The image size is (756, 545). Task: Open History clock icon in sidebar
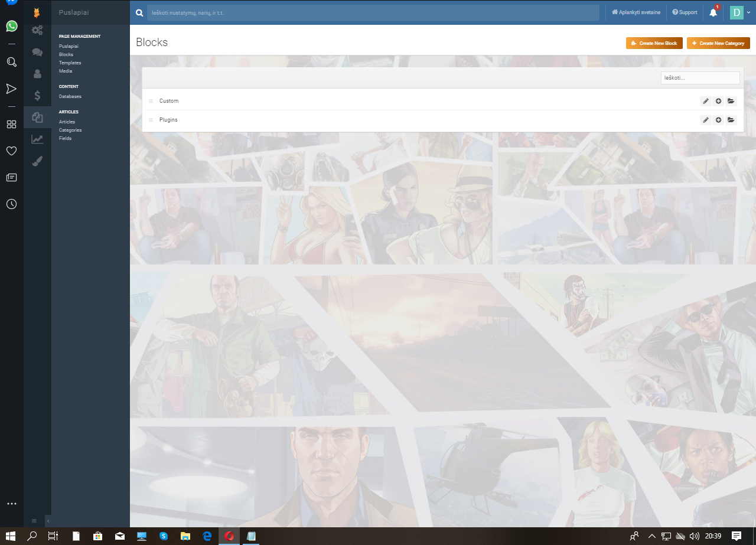(x=11, y=204)
